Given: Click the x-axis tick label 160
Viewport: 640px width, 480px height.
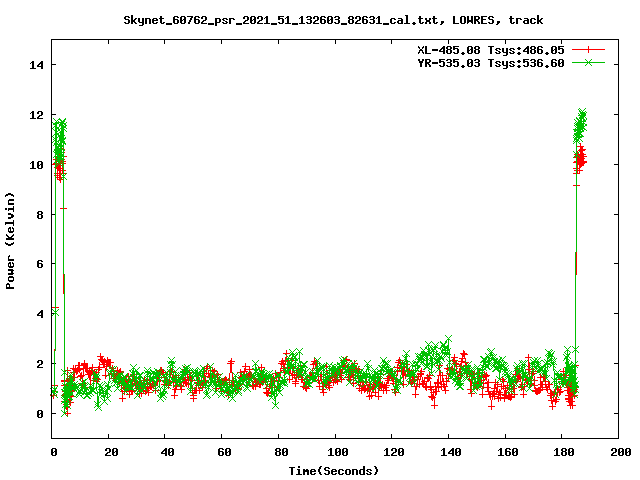Looking at the screenshot, I should [508, 452].
